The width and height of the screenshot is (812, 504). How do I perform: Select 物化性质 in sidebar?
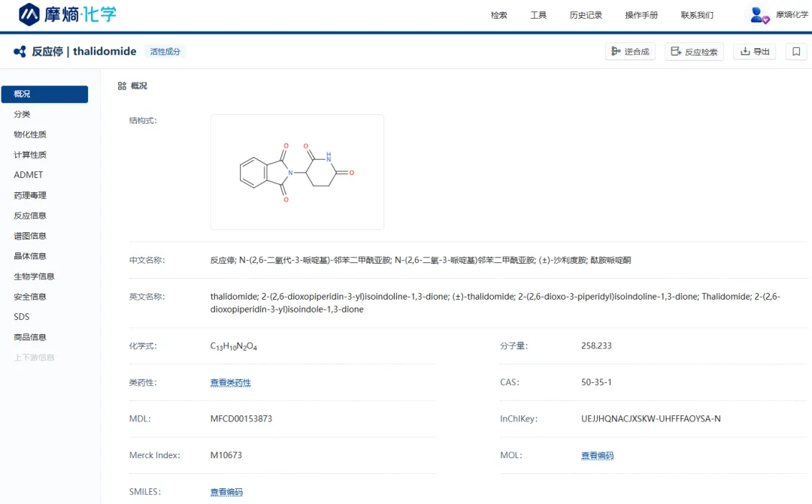(30, 134)
